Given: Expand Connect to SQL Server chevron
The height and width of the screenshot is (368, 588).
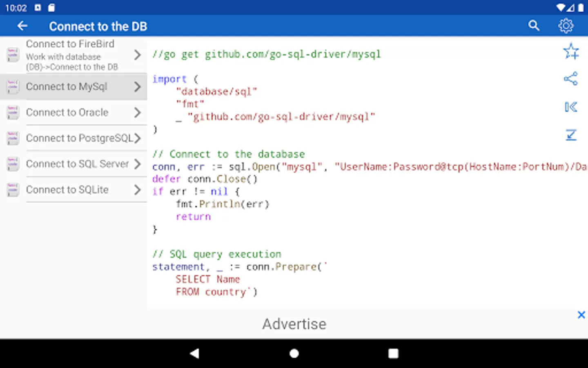Looking at the screenshot, I should (138, 164).
